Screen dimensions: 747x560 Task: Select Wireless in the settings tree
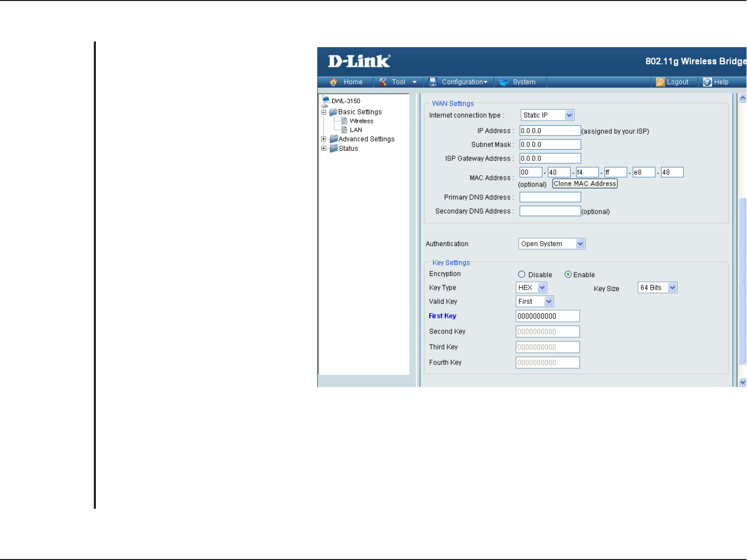(x=361, y=121)
